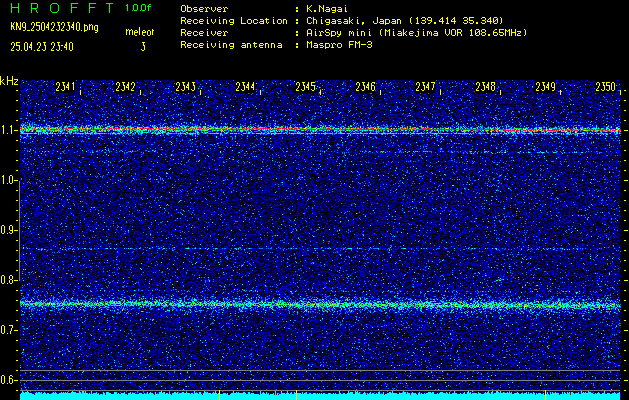This screenshot has height=400, width=629.
Task: Select the AirSpy mini receiver value
Action: [416, 32]
